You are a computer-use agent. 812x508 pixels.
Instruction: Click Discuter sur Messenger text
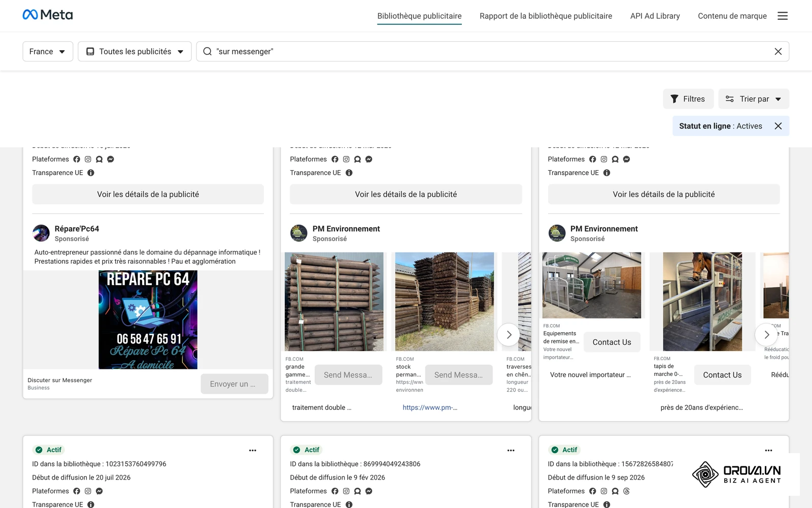tap(60, 380)
